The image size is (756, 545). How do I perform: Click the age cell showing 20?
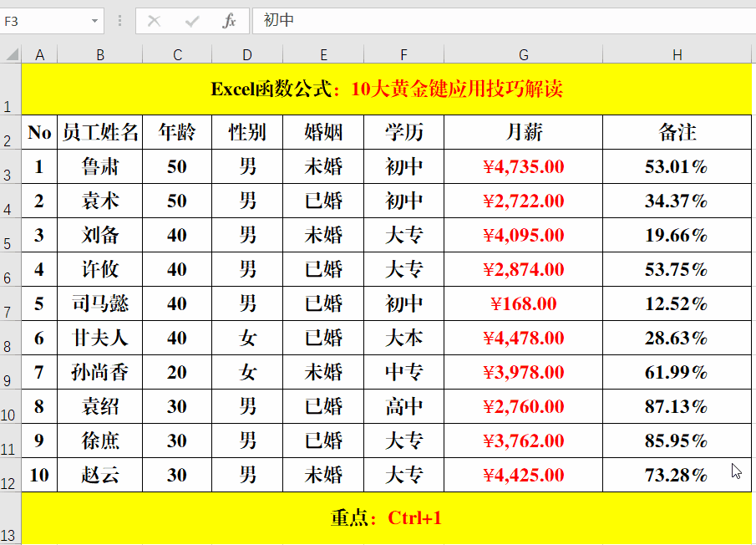pyautogui.click(x=177, y=372)
